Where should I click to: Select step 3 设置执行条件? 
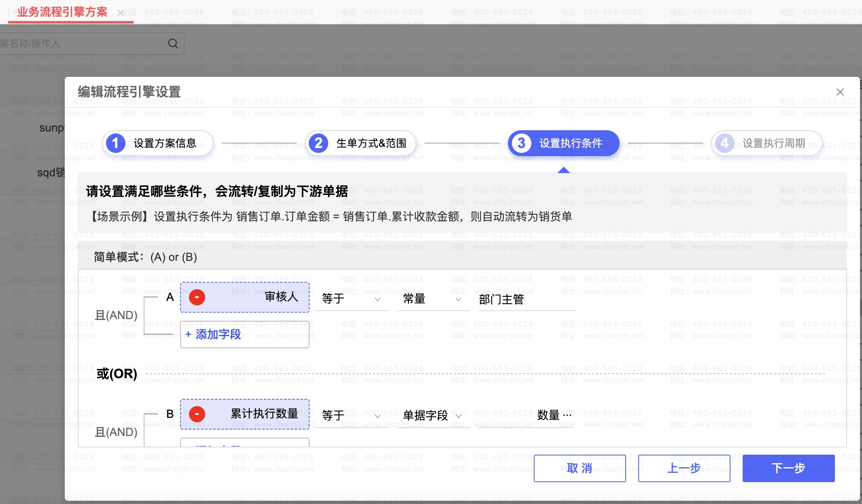pyautogui.click(x=563, y=143)
